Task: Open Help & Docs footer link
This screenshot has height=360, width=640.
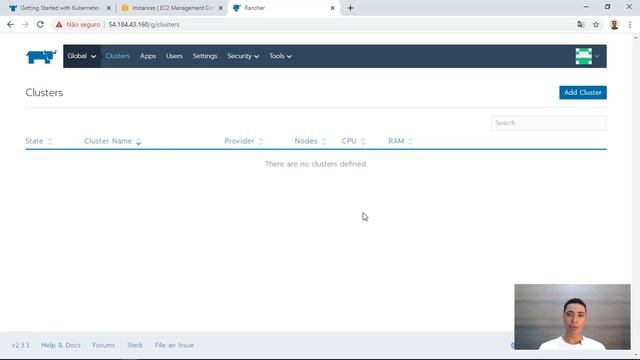Action: pos(61,345)
